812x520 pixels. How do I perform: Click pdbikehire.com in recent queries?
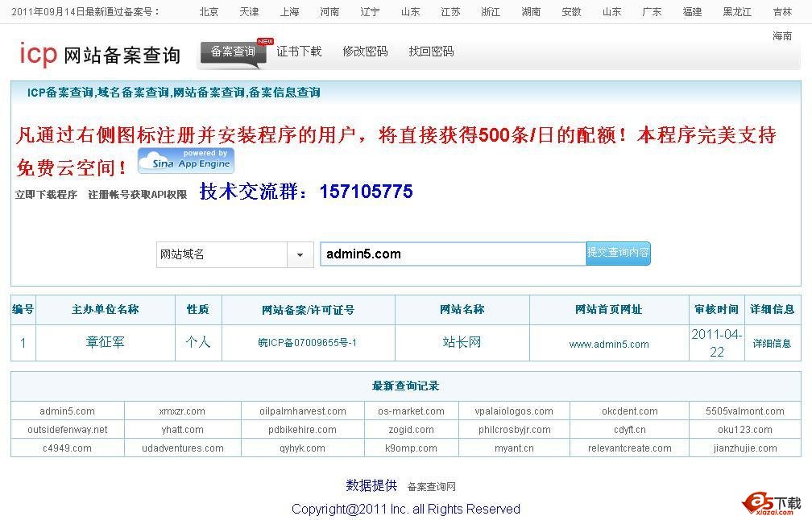pos(302,430)
